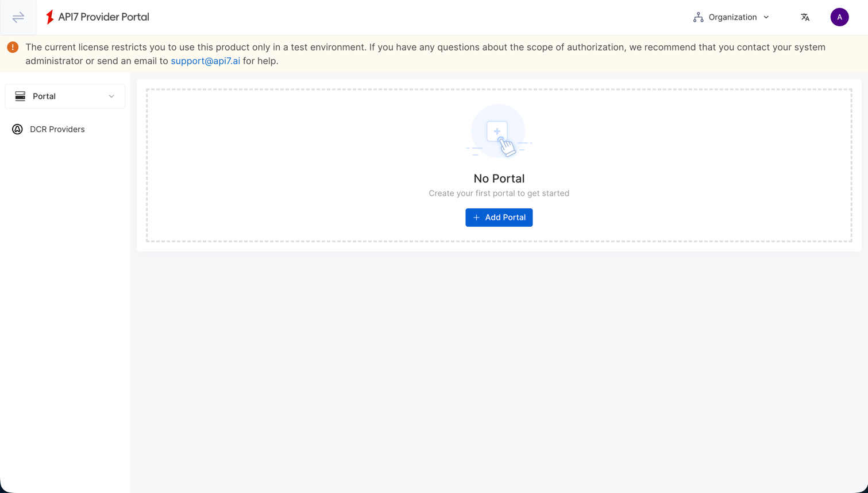This screenshot has height=493, width=868.
Task: Select the language translation icon
Action: pyautogui.click(x=805, y=17)
